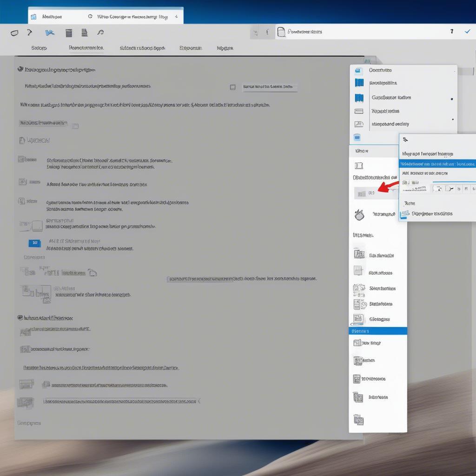Click the blue tool icon in the top toolbar
The height and width of the screenshot is (476, 476).
tap(50, 33)
